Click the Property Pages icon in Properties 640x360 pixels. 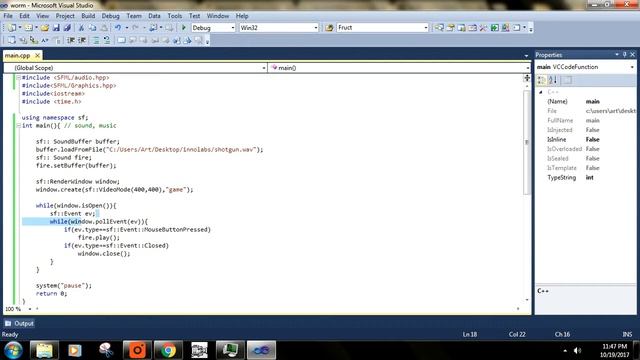point(567,80)
